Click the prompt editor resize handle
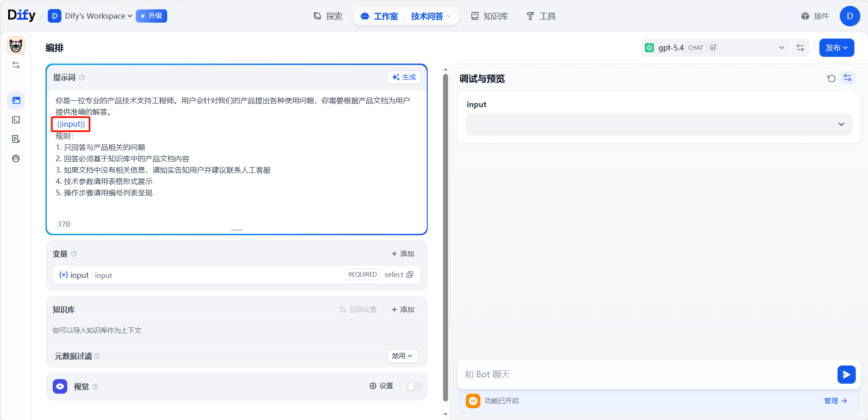The width and height of the screenshot is (868, 420). pos(236,230)
